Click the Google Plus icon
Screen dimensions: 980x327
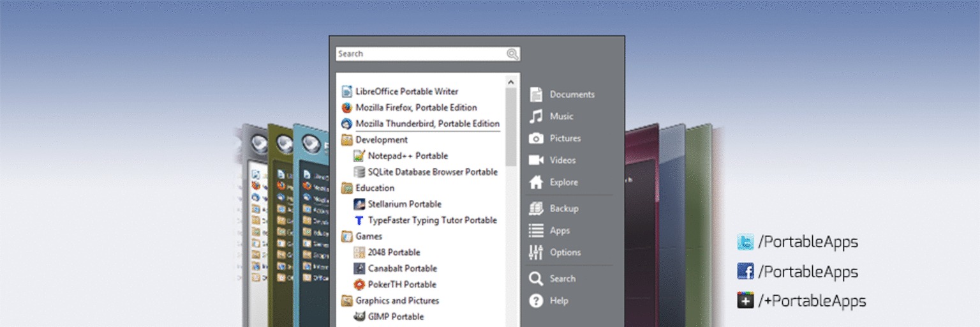tap(745, 300)
